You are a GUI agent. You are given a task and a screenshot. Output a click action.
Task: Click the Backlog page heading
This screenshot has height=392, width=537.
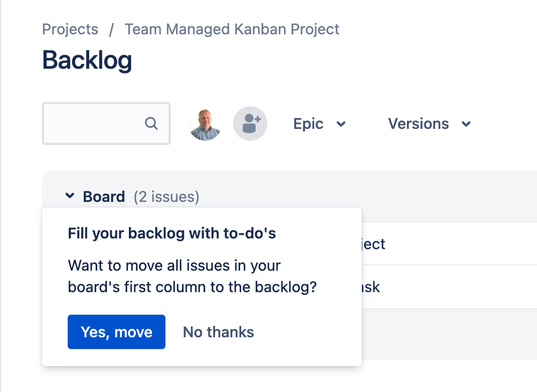point(87,60)
